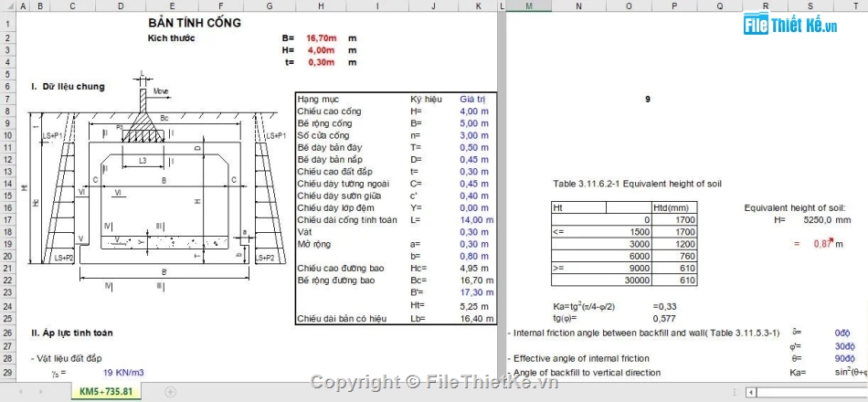Select the blue value '90độ'
The width and height of the screenshot is (868, 402).
[844, 359]
